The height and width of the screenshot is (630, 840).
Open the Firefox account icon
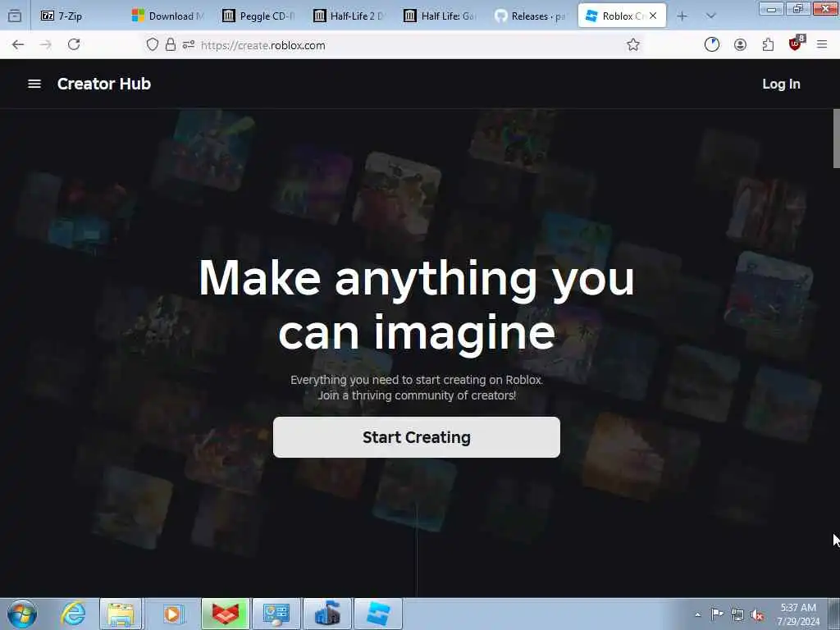(741, 45)
